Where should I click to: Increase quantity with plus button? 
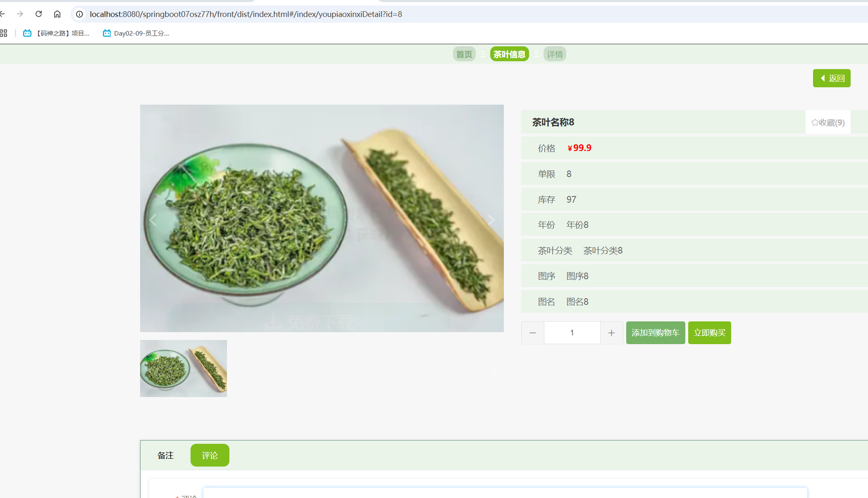[611, 333]
